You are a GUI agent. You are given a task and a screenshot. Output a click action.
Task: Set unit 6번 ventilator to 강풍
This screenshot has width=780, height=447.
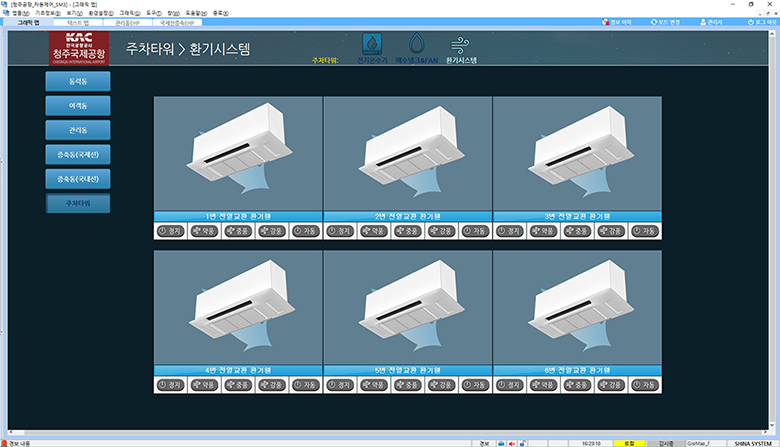click(x=611, y=385)
